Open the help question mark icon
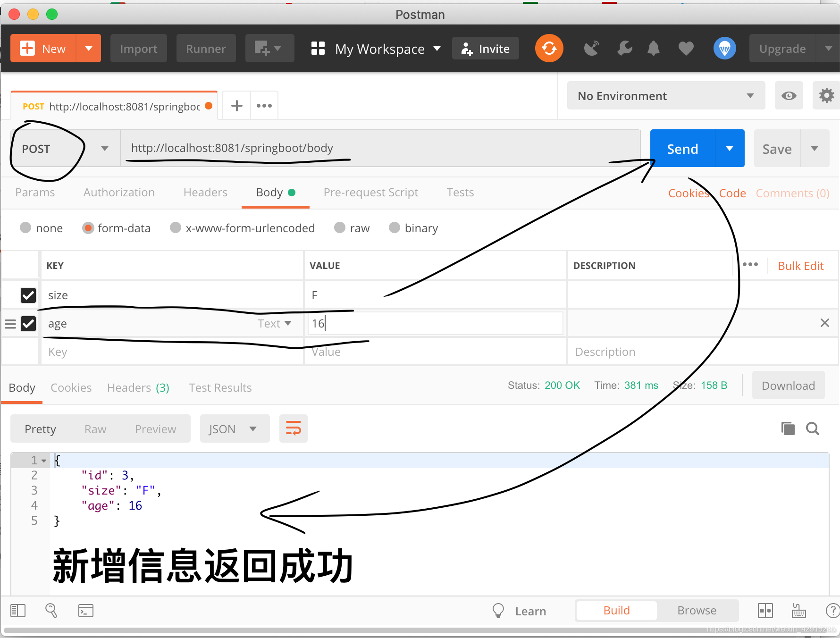The height and width of the screenshot is (638, 840). coord(833,611)
